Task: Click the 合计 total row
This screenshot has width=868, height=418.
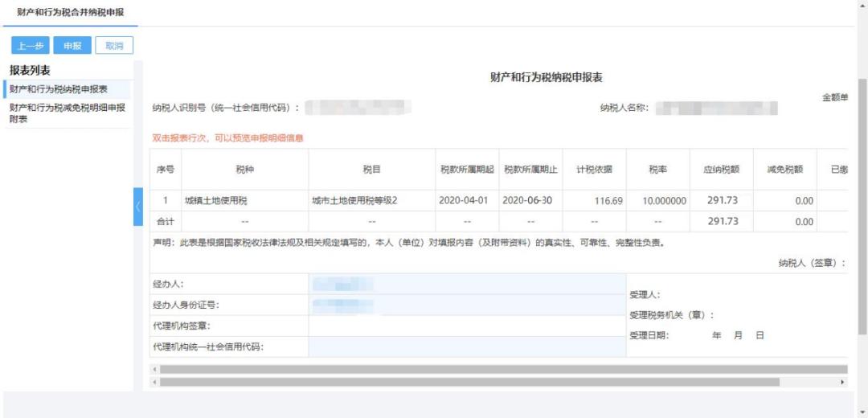Action: tap(165, 221)
